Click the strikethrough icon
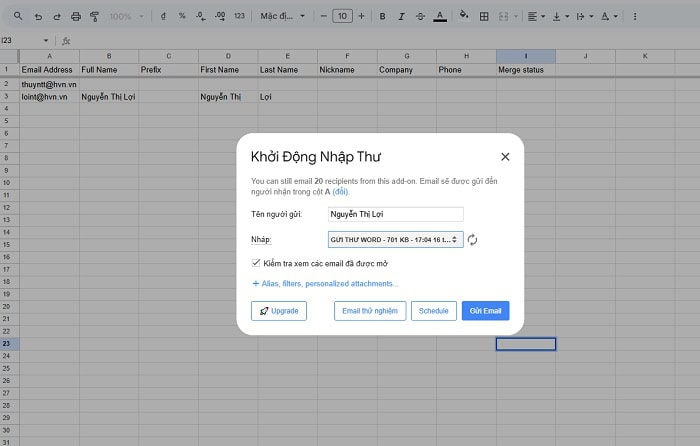The width and height of the screenshot is (700, 446). click(420, 17)
